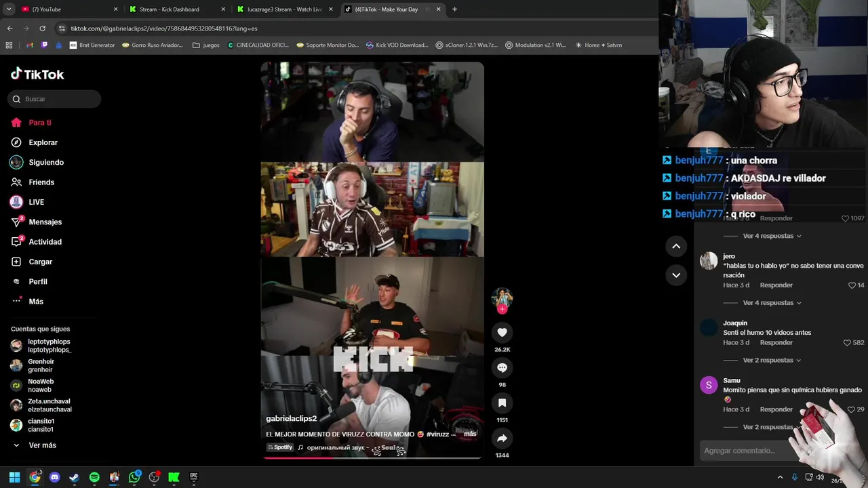The height and width of the screenshot is (488, 868).
Task: Switch to the YouTube tab
Action: 68,9
